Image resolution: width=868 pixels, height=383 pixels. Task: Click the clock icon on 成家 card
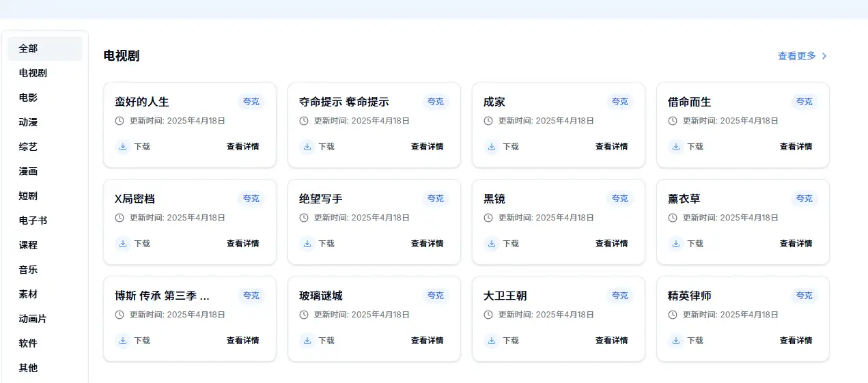pyautogui.click(x=488, y=121)
